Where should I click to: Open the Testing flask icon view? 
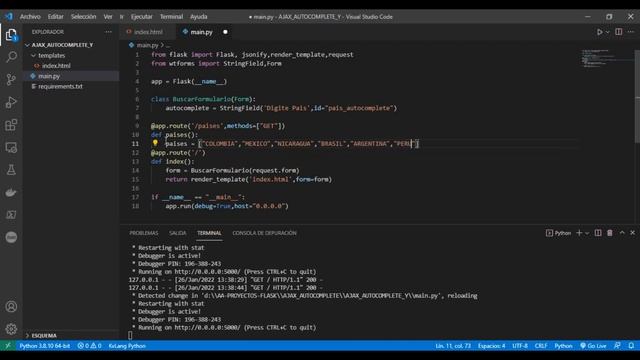pos(11,170)
